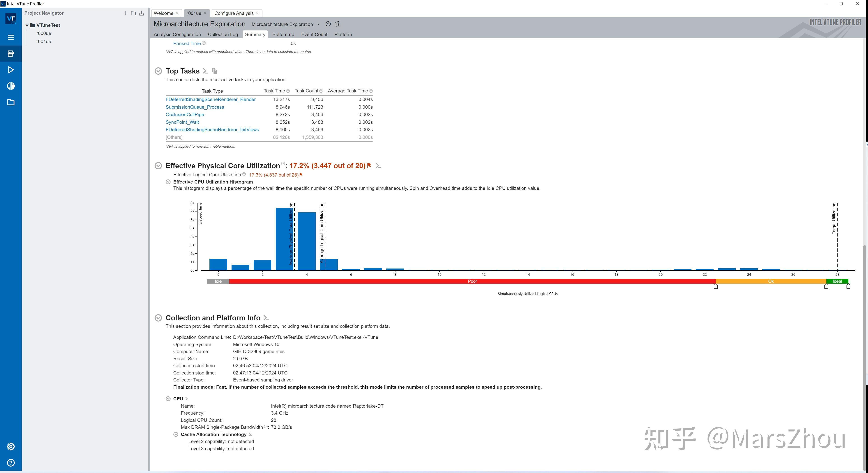Image resolution: width=868 pixels, height=473 pixels.
Task: Open the Event Count tab
Action: click(314, 34)
